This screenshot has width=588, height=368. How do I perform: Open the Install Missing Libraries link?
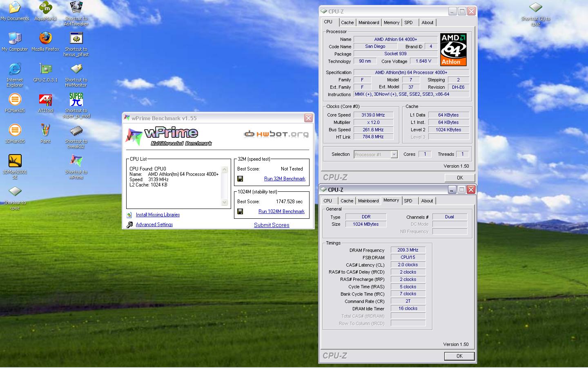pos(158,215)
